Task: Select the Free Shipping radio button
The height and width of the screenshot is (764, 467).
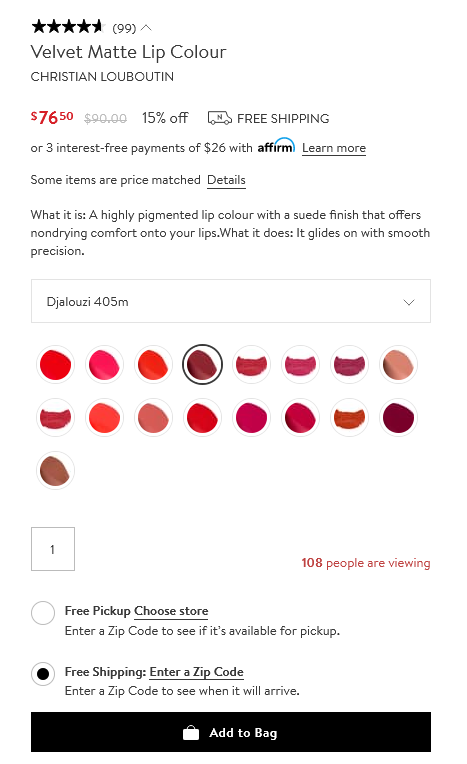Action: [x=43, y=674]
